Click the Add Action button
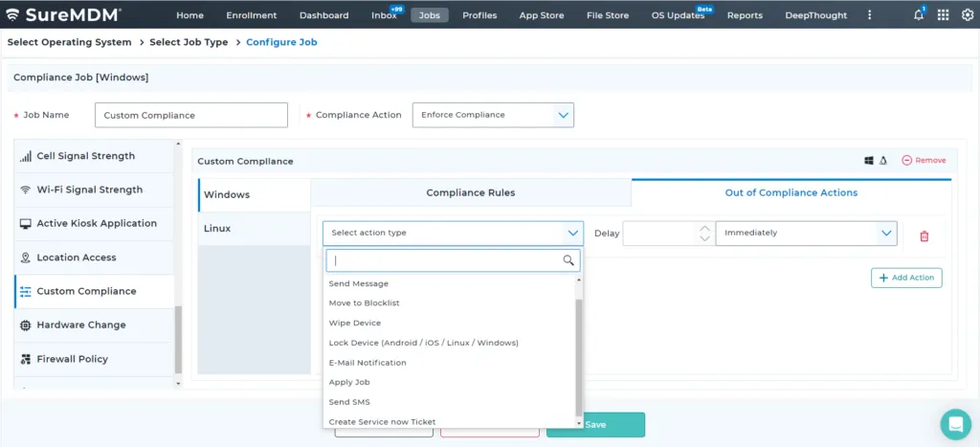980x447 pixels. pos(906,278)
